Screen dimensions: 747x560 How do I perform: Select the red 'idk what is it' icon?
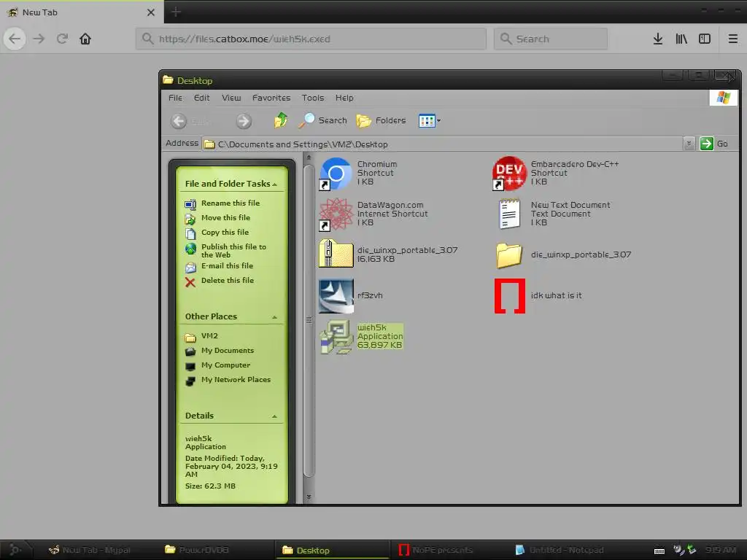[510, 296]
